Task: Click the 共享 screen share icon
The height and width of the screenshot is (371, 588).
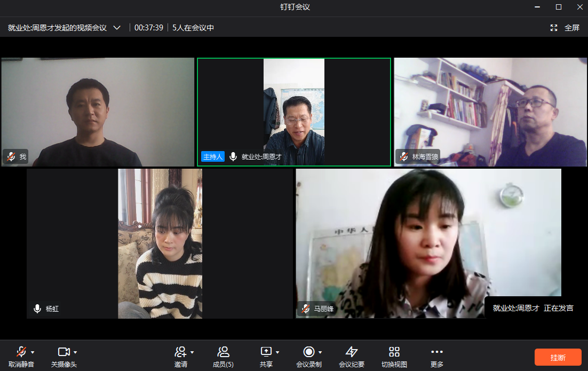Action: coord(266,352)
